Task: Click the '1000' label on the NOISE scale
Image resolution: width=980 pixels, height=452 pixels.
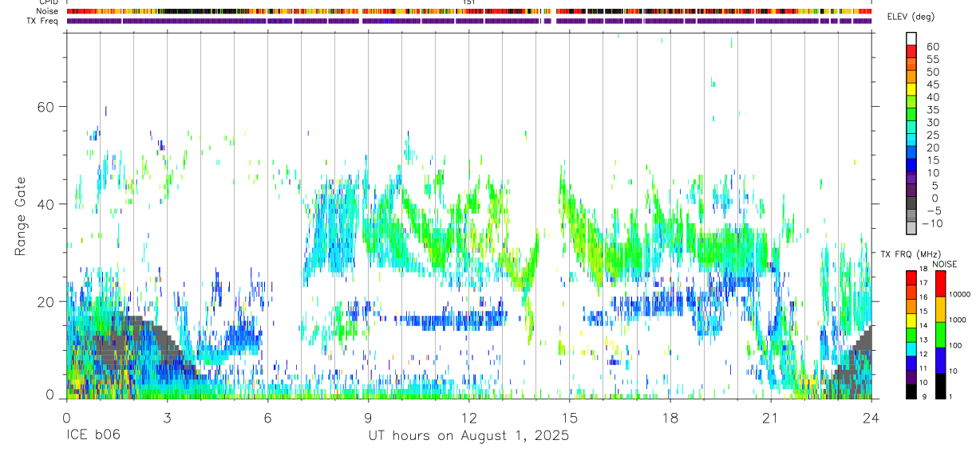Action: (x=957, y=320)
